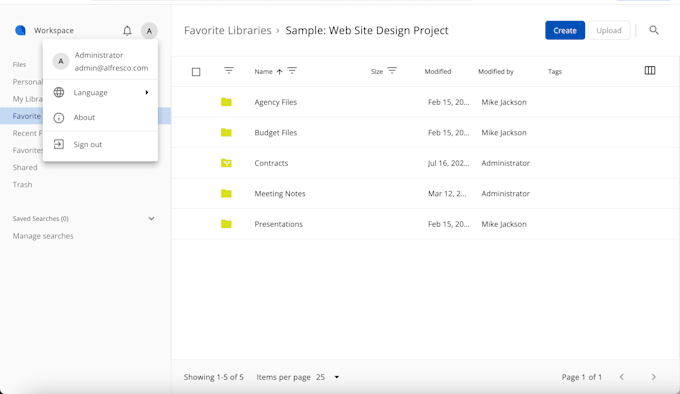
Task: Open the Presentations folder name
Action: 278,224
